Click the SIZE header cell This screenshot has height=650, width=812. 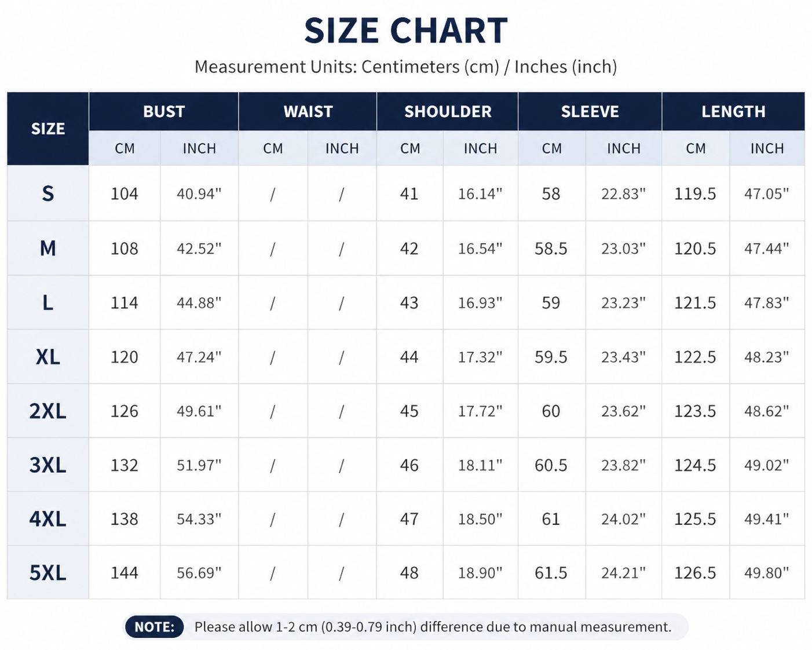[x=48, y=129]
